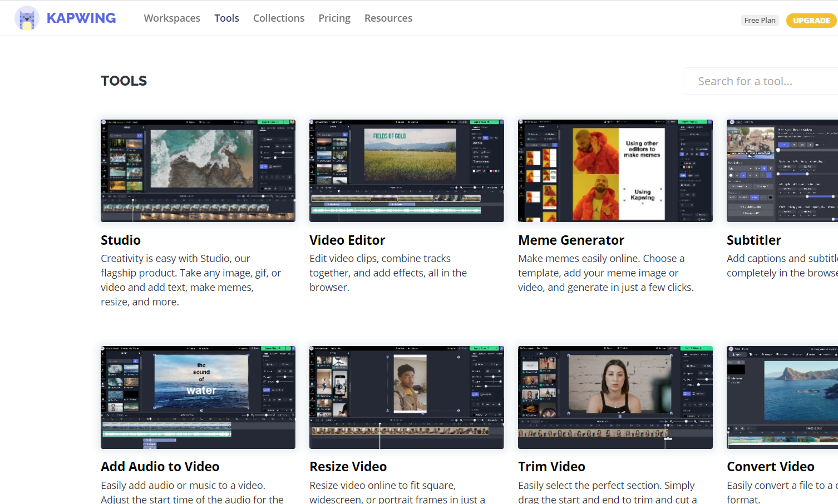
Task: Click the description 'Easily convert a file'
Action: point(782,492)
